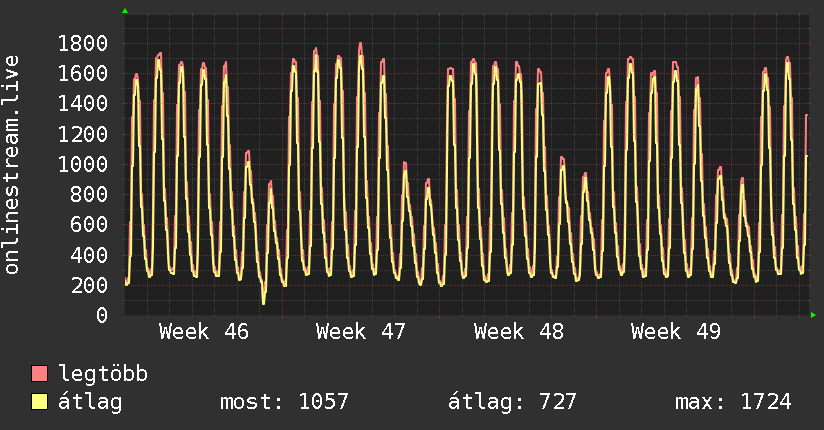Image resolution: width=824 pixels, height=430 pixels.
Task: Click the Week 48 axis label
Action: 519,332
